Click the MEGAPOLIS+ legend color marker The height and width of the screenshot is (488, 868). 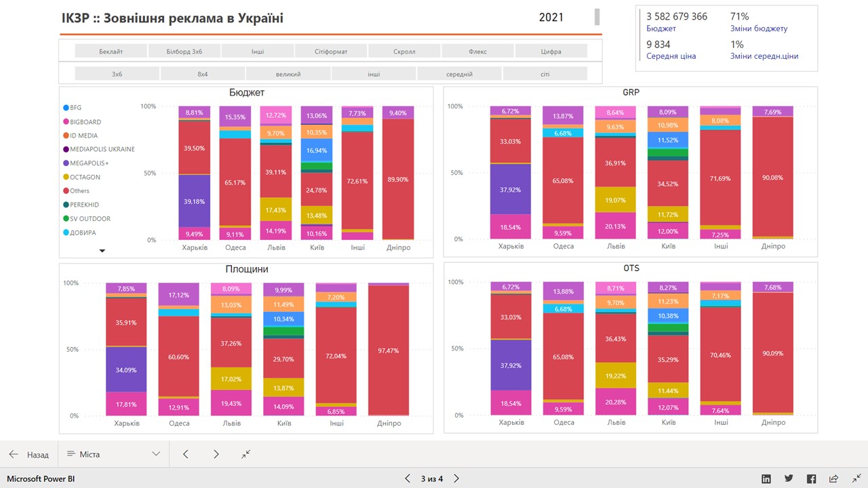coord(66,163)
